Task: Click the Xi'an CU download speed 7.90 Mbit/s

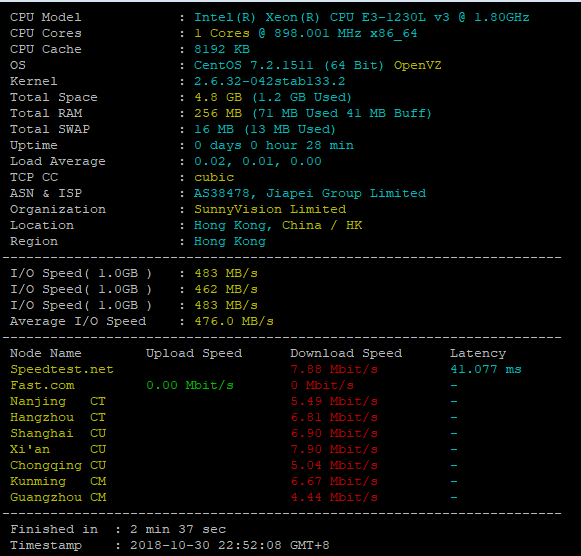Action: coord(334,449)
